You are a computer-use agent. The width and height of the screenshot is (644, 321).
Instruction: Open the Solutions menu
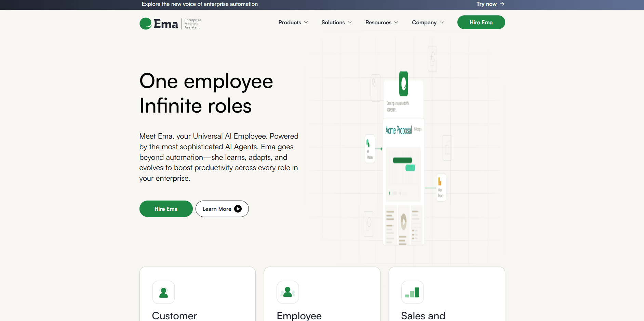336,22
